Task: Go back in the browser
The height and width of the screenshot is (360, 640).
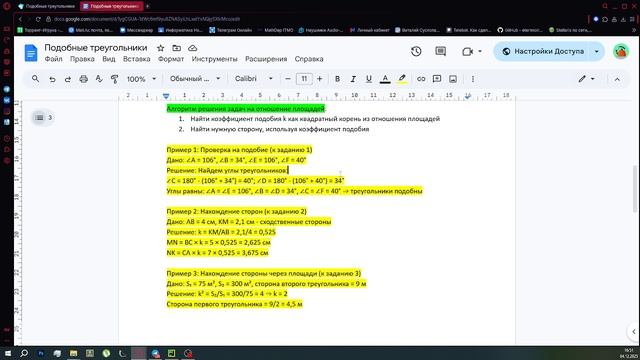Action: tap(20, 19)
